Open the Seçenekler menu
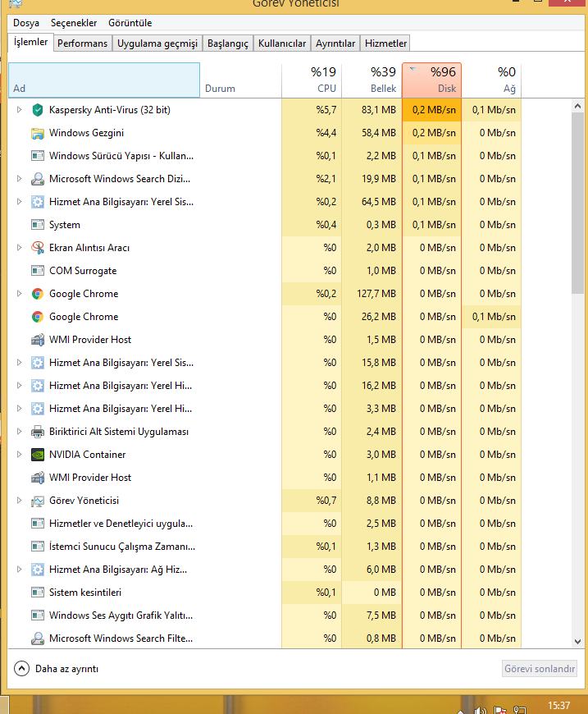588x714 pixels. [74, 23]
